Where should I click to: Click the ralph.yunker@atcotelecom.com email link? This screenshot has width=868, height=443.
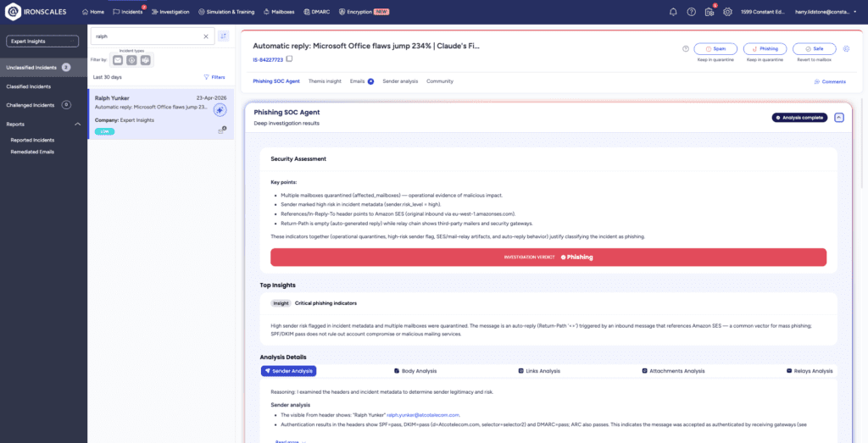pos(423,415)
